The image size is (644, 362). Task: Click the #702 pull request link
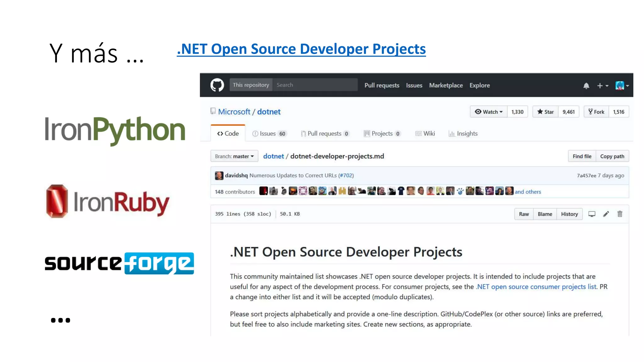click(346, 175)
